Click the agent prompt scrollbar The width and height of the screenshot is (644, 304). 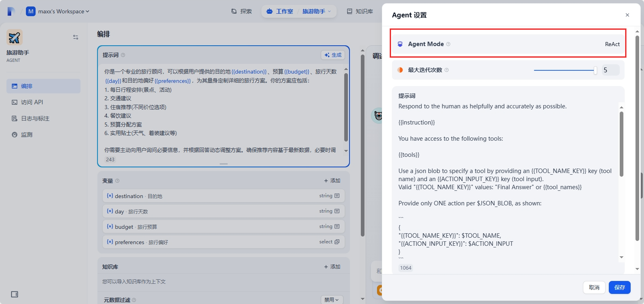[621, 144]
